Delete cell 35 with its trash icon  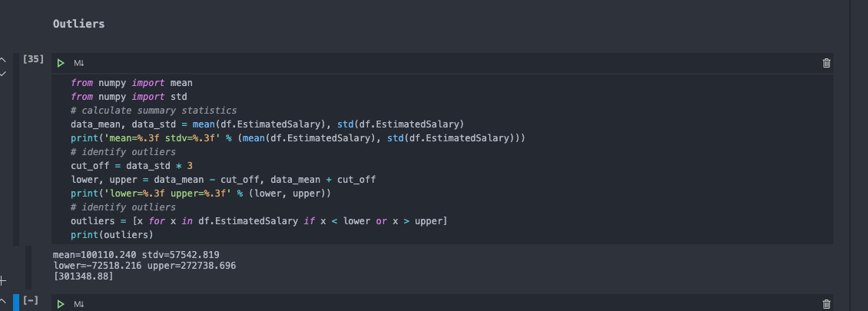coord(827,63)
